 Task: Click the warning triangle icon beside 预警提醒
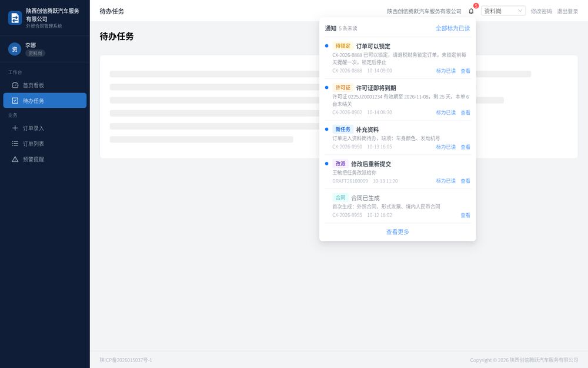[x=15, y=159]
